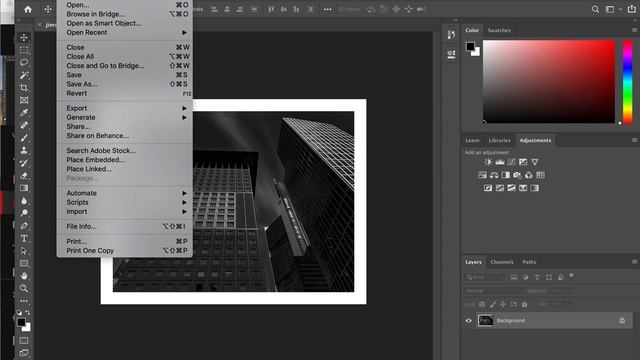Click the Share icon in top bar
Screen dimensions: 640x360
point(631,9)
